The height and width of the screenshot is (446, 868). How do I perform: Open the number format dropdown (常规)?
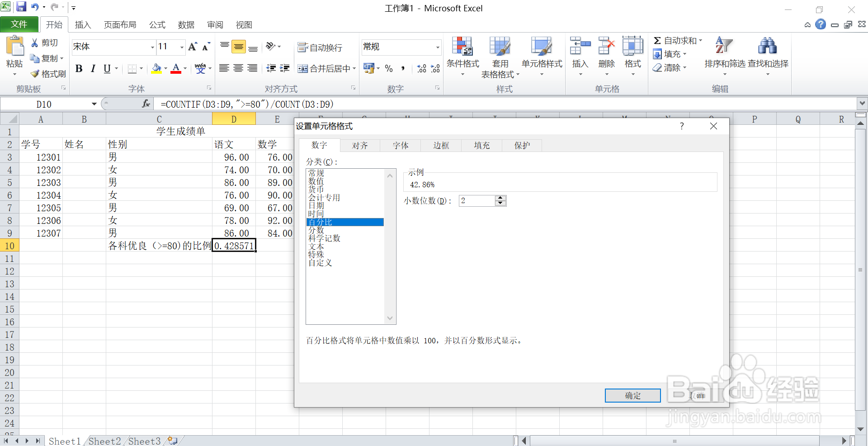[438, 47]
